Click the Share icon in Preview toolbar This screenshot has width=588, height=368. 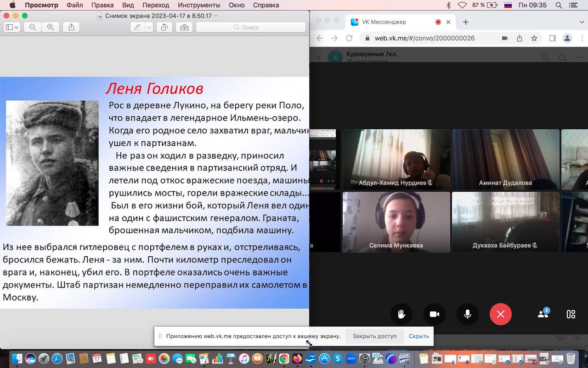[x=71, y=28]
